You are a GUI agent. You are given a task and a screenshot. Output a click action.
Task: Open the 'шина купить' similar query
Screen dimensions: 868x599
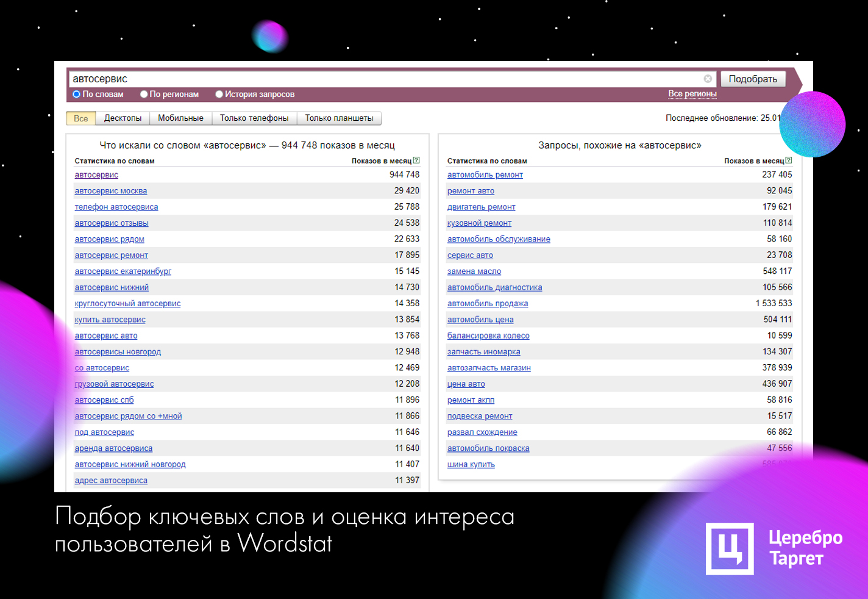point(471,465)
